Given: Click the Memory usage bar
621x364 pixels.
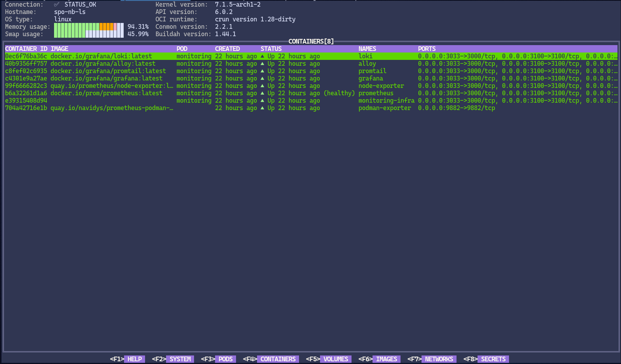Looking at the screenshot, I should point(89,26).
